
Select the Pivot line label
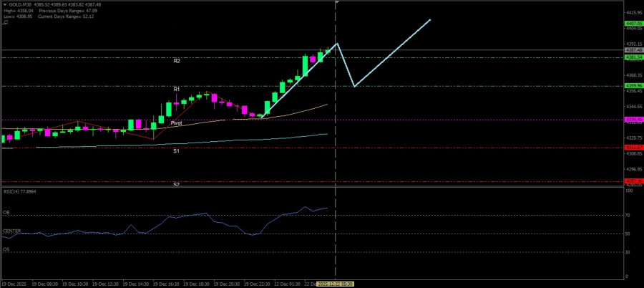[x=176, y=123]
